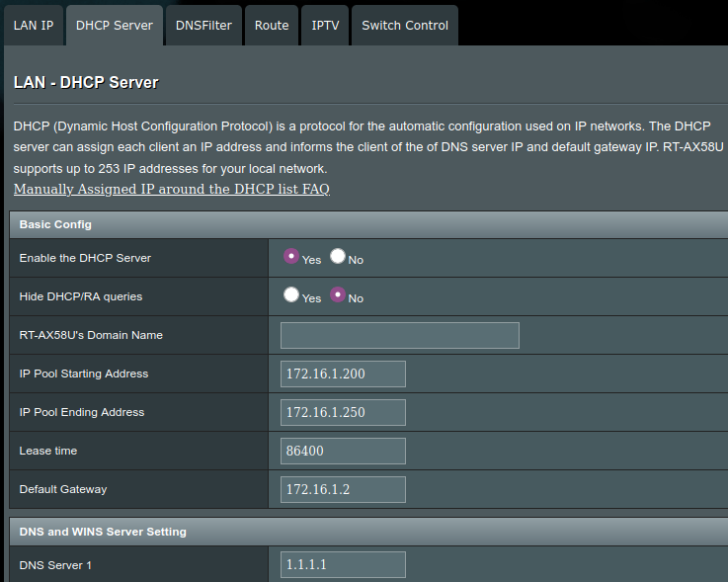Viewport: 728px width, 582px height.
Task: Select the DHCP Server tab
Action: [x=114, y=26]
